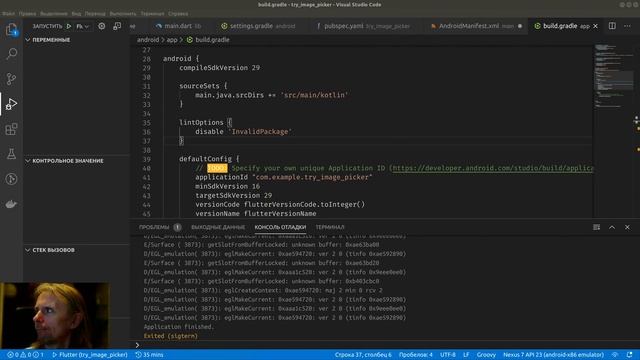
Task: Open the Testing flask view
Action: pos(11,154)
